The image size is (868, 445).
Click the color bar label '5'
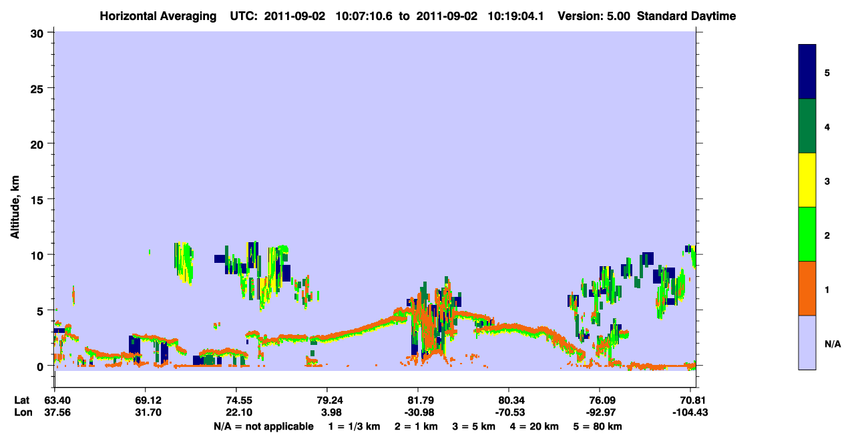point(828,73)
